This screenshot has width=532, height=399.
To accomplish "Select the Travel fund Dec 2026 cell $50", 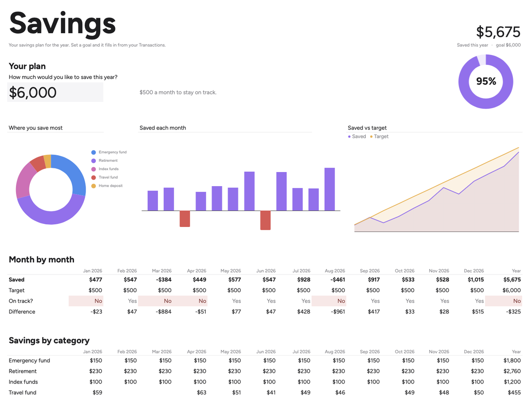I will pyautogui.click(x=479, y=392).
